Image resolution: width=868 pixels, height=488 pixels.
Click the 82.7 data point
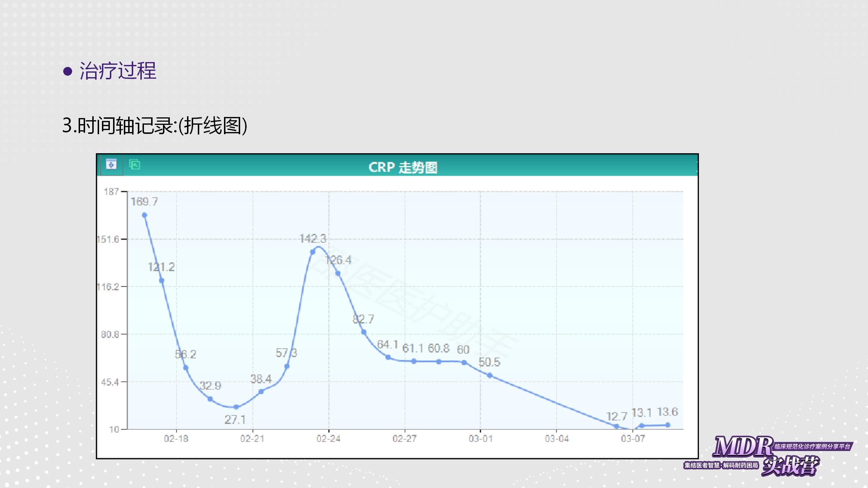pos(364,332)
